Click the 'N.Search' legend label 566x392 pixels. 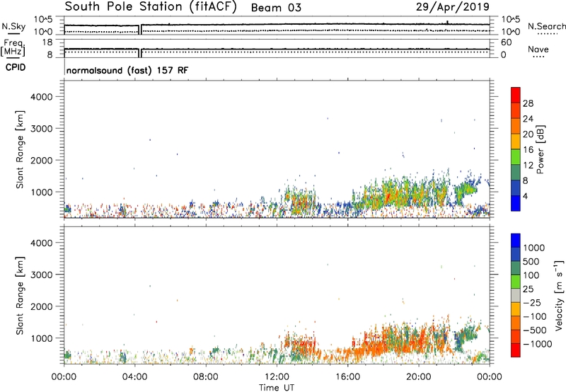pos(546,26)
